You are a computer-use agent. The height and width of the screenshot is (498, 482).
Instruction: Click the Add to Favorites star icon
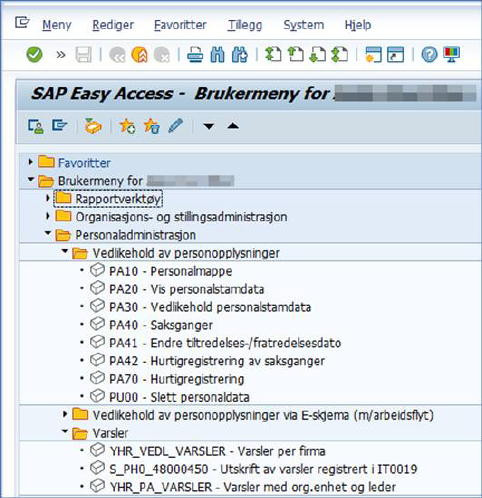point(127,126)
